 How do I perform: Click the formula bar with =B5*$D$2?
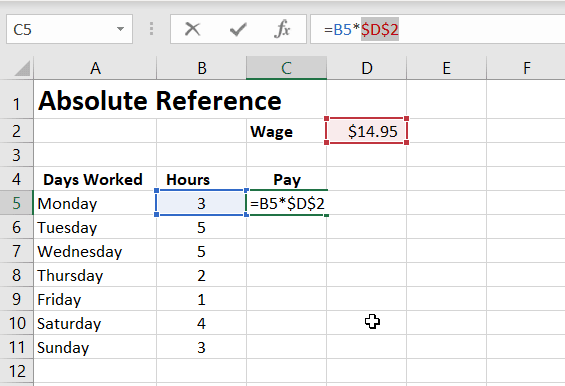(437, 29)
